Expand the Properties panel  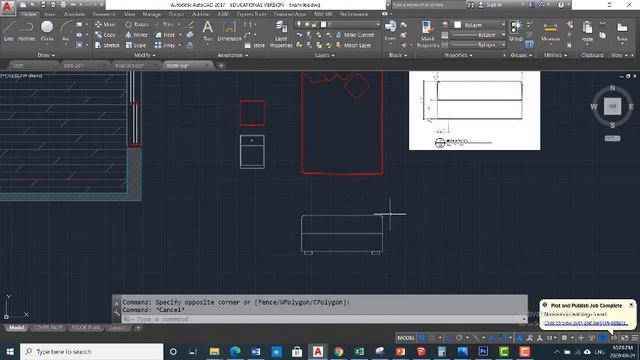(x=458, y=55)
